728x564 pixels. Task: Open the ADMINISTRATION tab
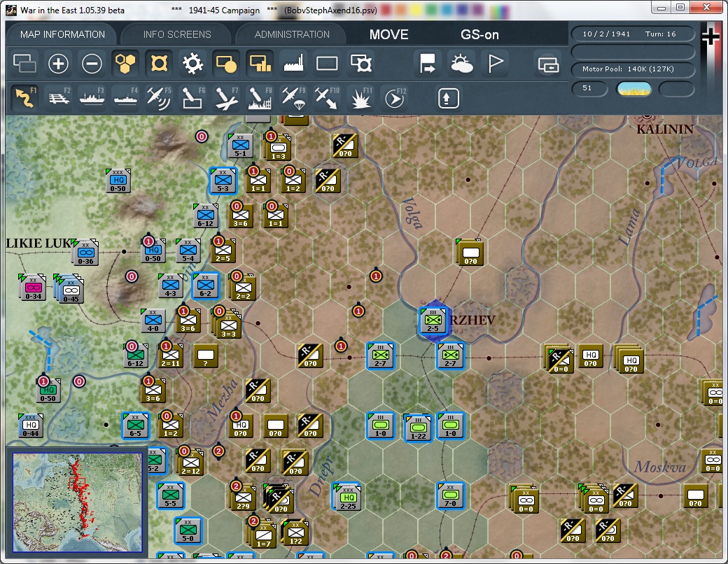point(292,34)
